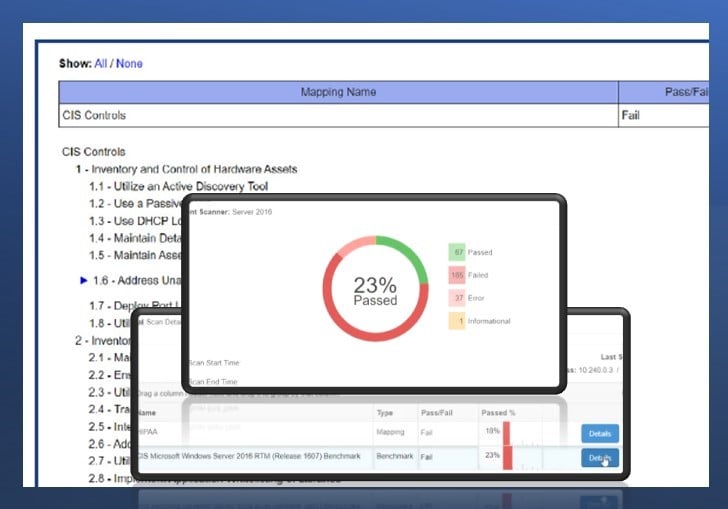
Task: Select the CIS Controls tree heading
Action: 94,152
